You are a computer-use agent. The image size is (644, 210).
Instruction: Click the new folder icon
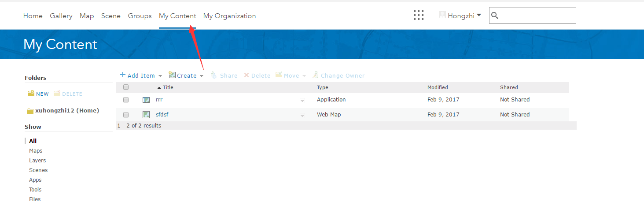(31, 94)
